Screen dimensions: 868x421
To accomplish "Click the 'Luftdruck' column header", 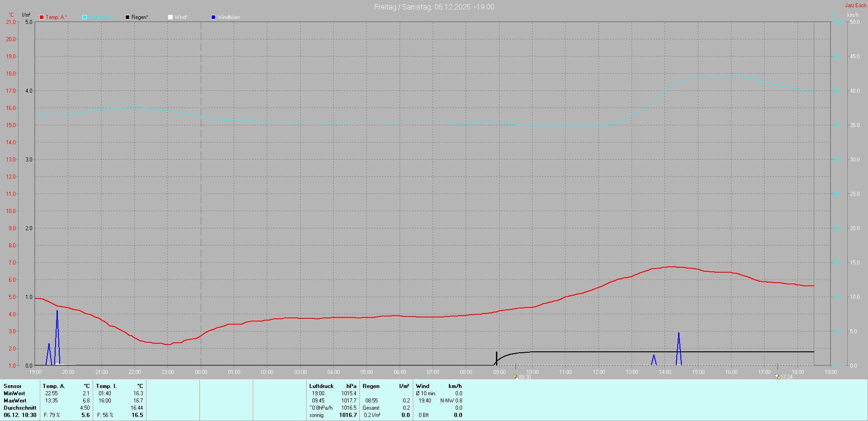I will 321,386.
